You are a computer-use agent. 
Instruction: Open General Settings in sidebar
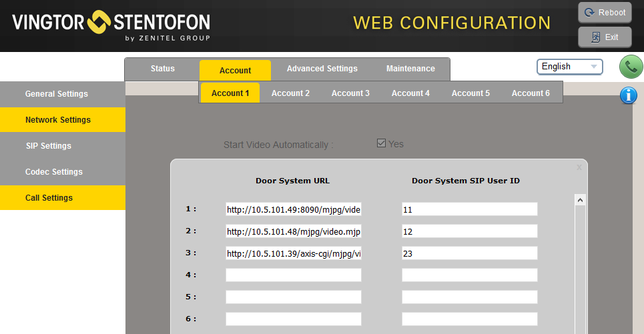coord(57,94)
